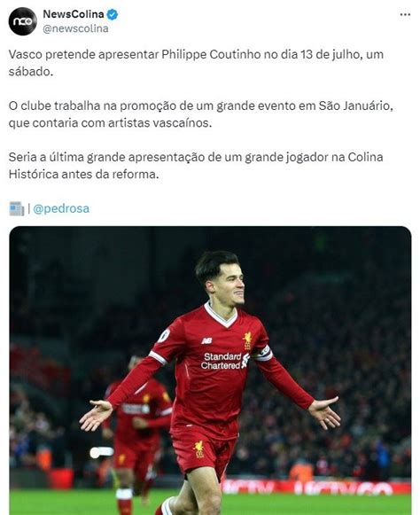The image size is (420, 515).
Task: Open the three-dot more options menu
Action: (405, 14)
